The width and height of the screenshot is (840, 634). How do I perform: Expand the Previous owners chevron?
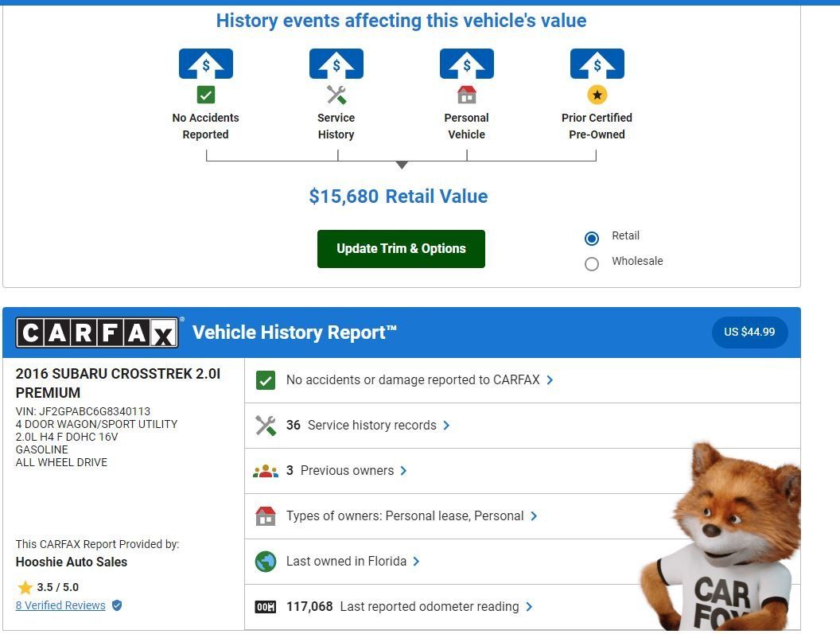click(404, 471)
